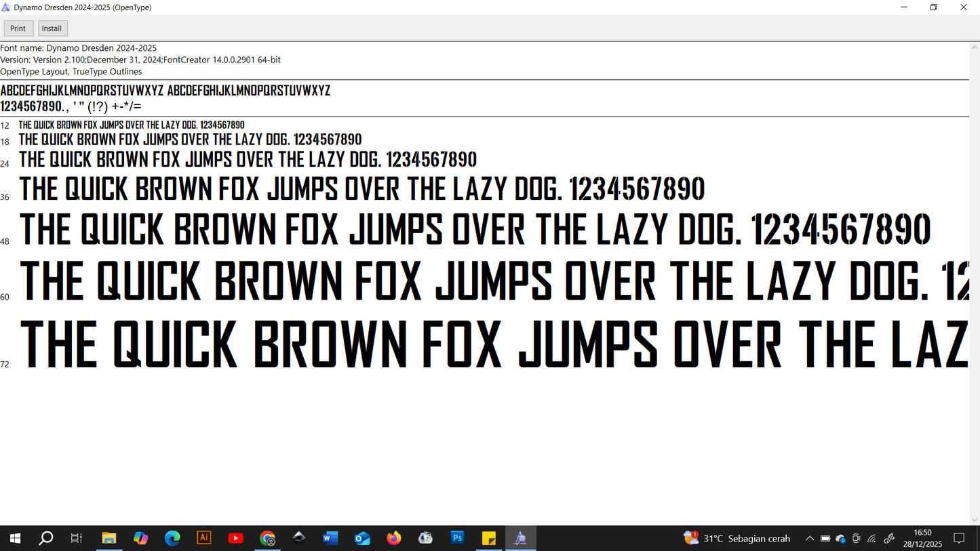
Task: Click the 48-point quick brown fox sample
Action: click(x=476, y=229)
